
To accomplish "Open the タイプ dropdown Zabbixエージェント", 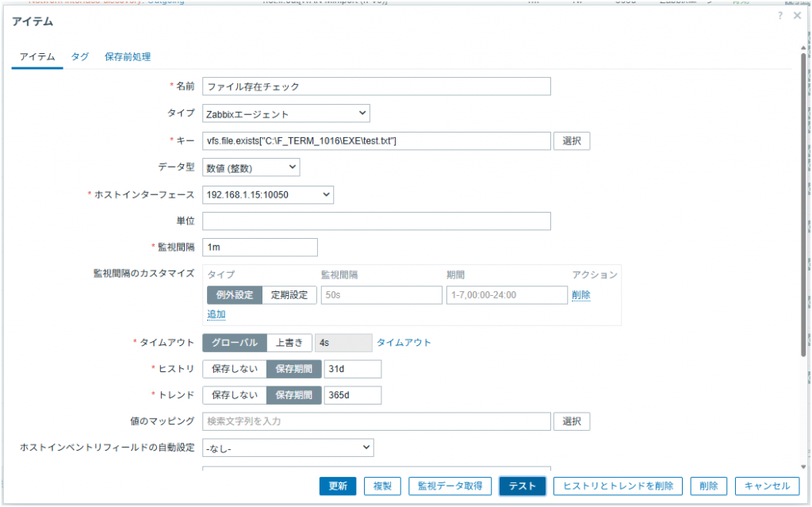I will click(x=285, y=113).
